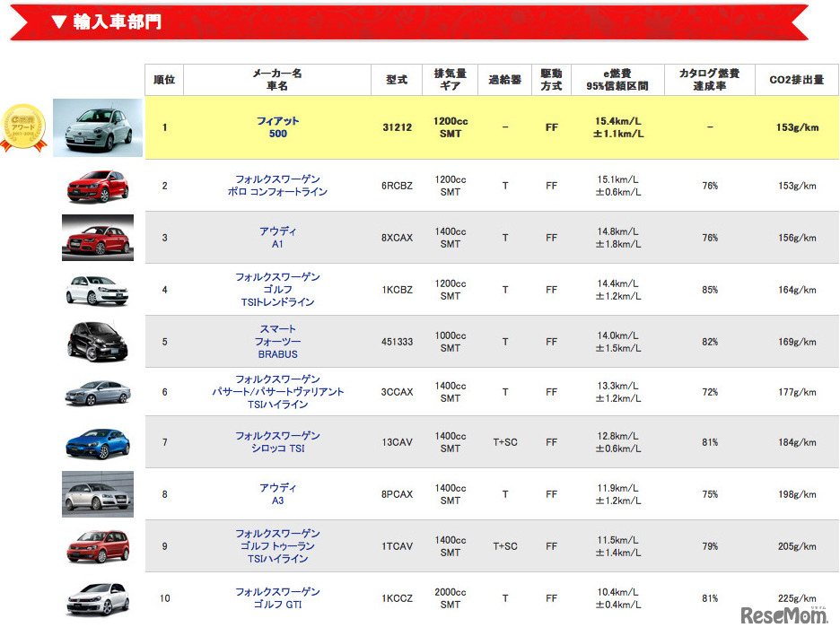Open フォルクスワーゲン シロッコ TSI link
840x636 pixels.
point(277,442)
